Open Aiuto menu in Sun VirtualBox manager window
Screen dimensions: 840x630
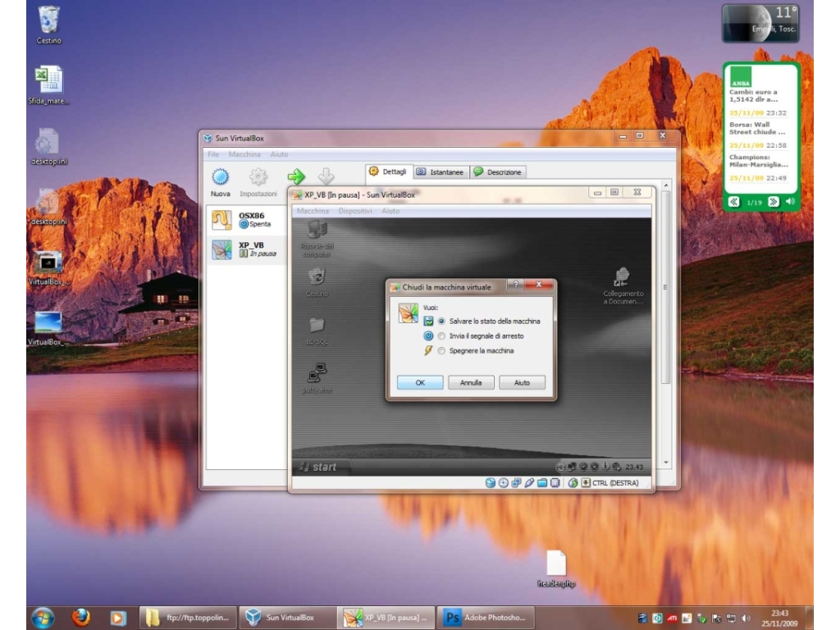coord(279,154)
